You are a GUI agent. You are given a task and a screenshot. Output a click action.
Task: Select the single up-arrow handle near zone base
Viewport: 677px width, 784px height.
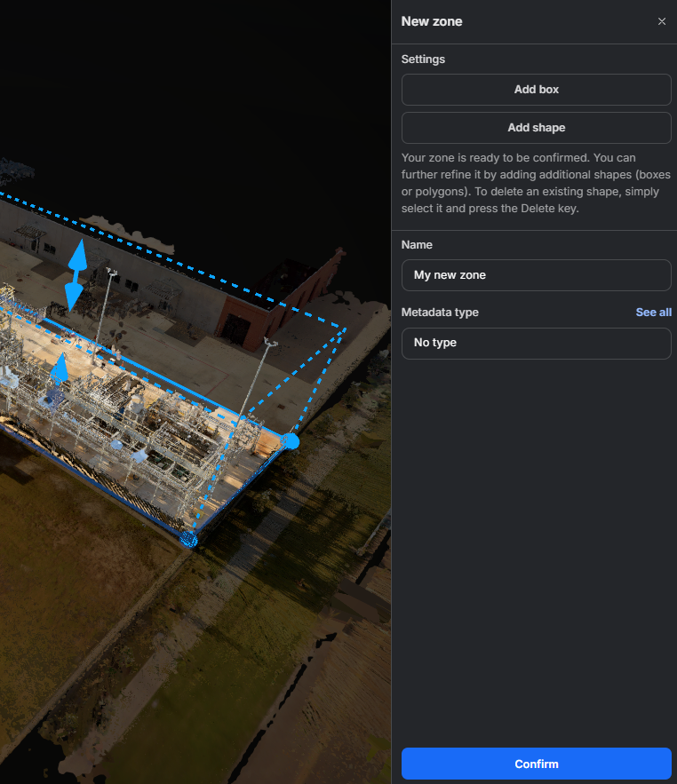60,368
